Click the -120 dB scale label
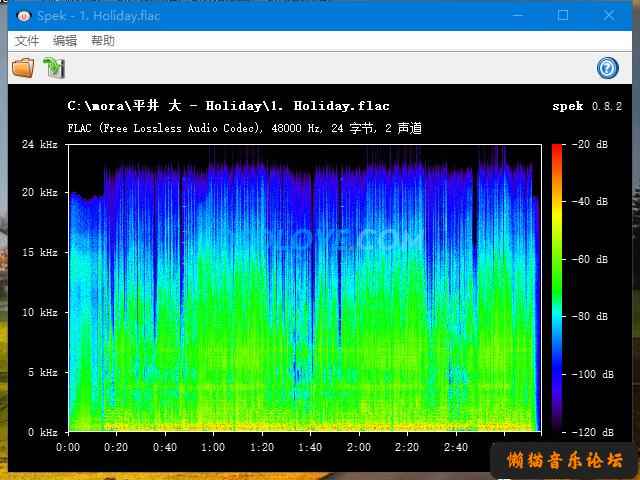The width and height of the screenshot is (640, 480). pos(593,432)
